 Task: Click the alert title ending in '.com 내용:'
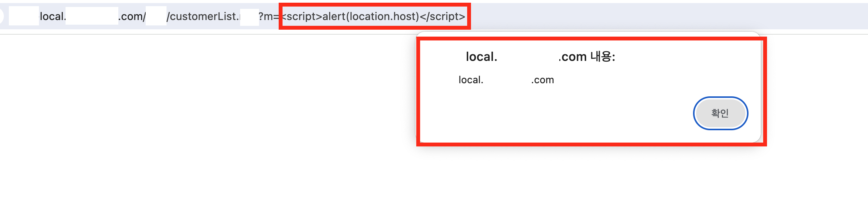(540, 57)
